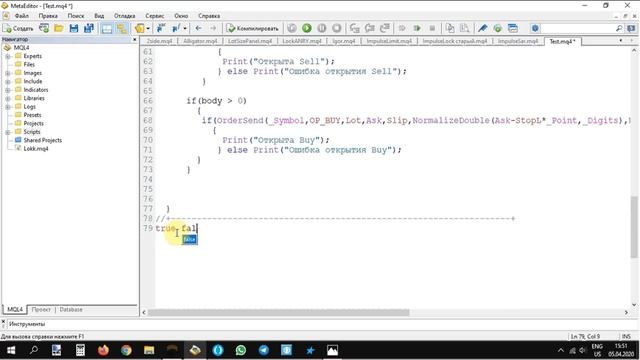This screenshot has width=640, height=360.
Task: Open the Файл menu
Action: coord(22,16)
